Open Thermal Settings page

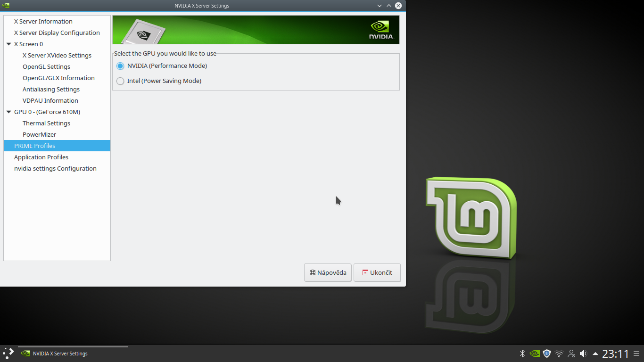46,123
